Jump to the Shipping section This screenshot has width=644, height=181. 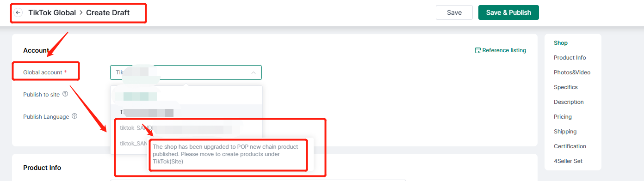tap(565, 132)
